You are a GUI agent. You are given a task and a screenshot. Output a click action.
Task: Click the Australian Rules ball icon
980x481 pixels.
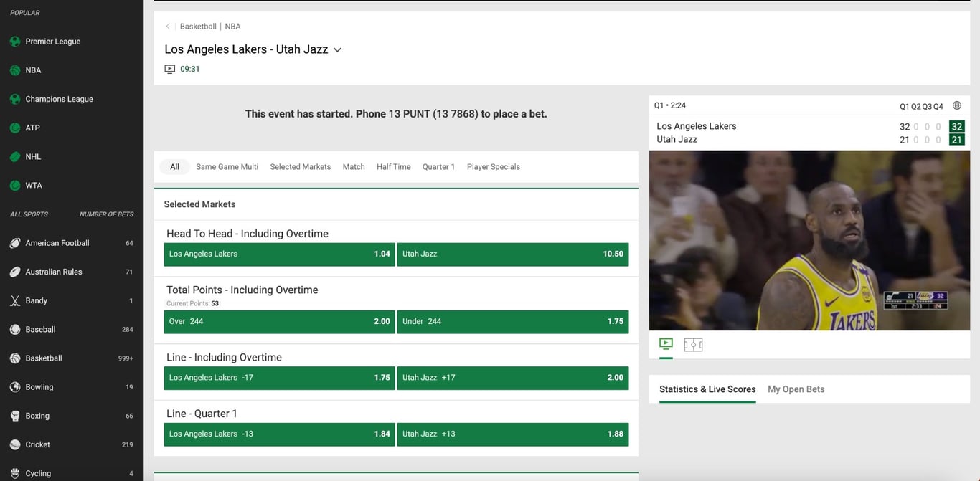pos(14,272)
